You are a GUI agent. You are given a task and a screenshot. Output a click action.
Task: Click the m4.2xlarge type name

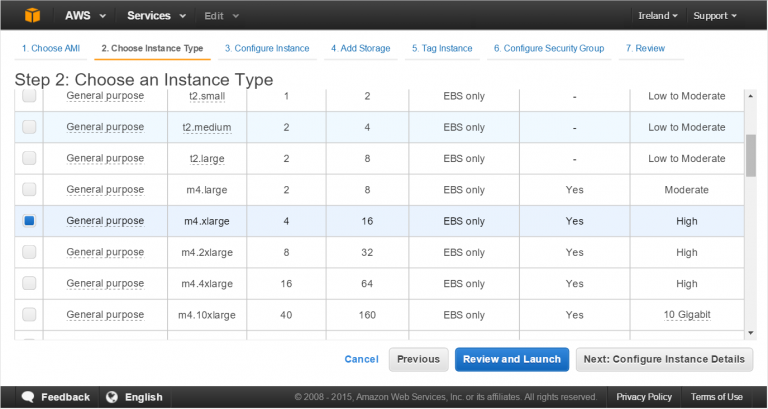coord(207,253)
